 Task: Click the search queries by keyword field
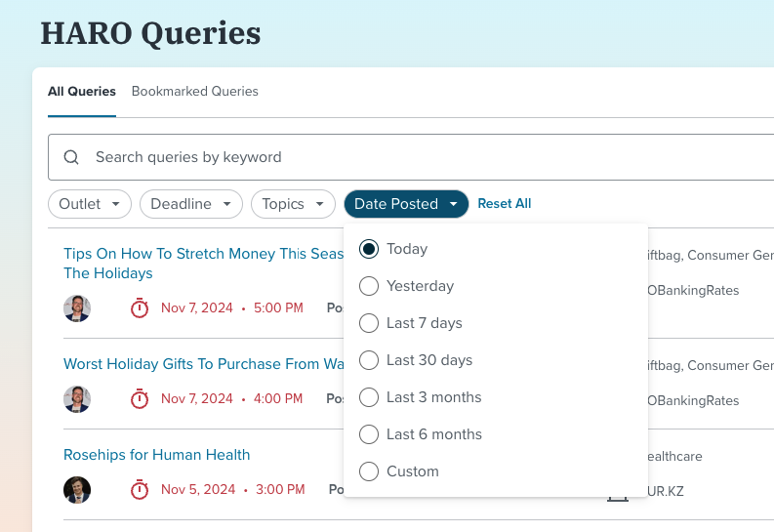[390, 157]
